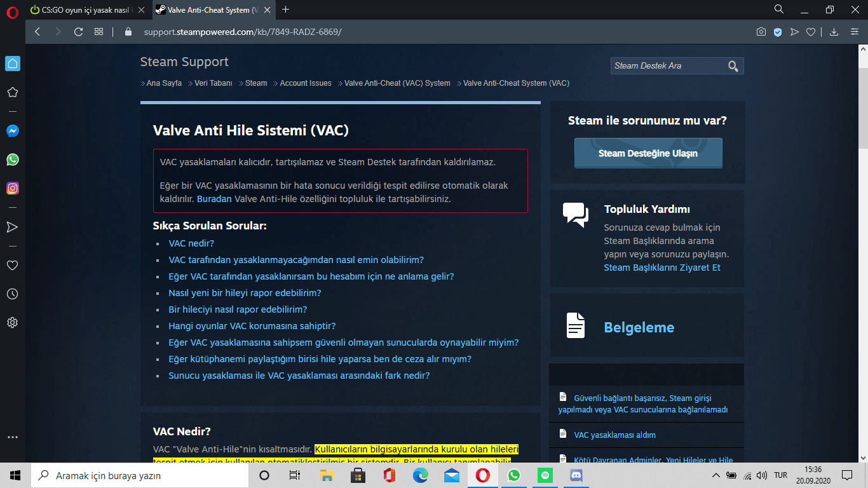Image resolution: width=868 pixels, height=488 pixels.
Task: Open the Speed Dial grid icon in toolbar
Action: pyautogui.click(x=98, y=32)
